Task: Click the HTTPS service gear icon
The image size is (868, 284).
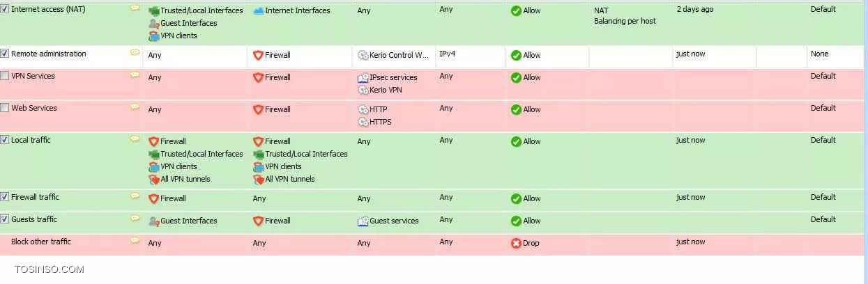Action: pos(363,123)
